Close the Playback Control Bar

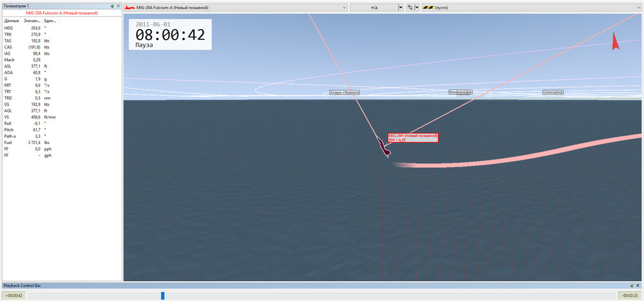(638, 286)
